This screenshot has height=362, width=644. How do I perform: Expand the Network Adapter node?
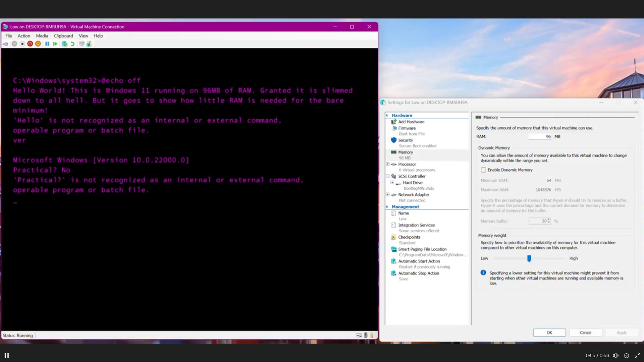click(388, 194)
